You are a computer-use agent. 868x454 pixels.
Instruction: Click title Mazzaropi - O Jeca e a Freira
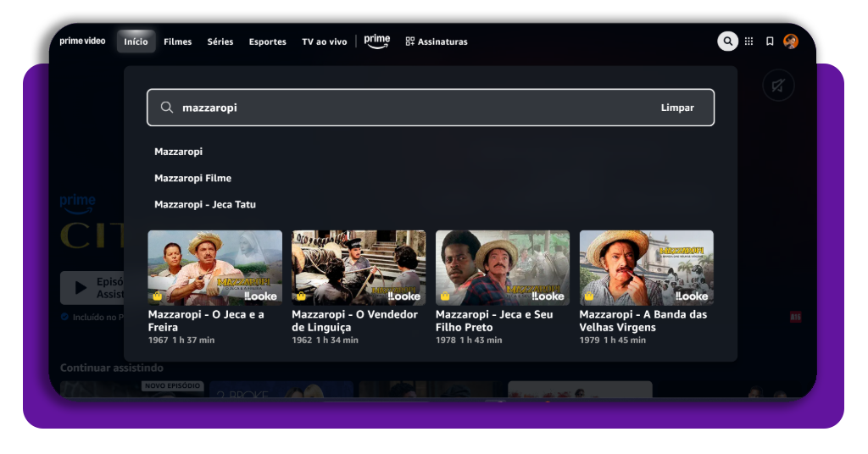(x=206, y=321)
